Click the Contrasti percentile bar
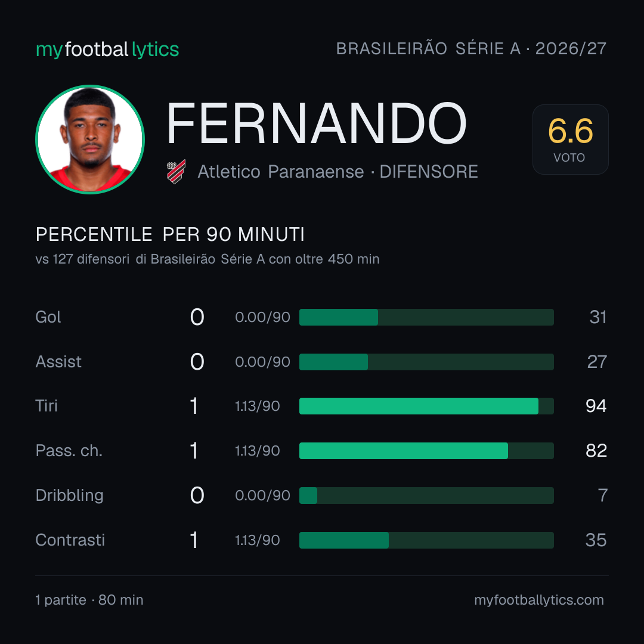 pos(426,540)
